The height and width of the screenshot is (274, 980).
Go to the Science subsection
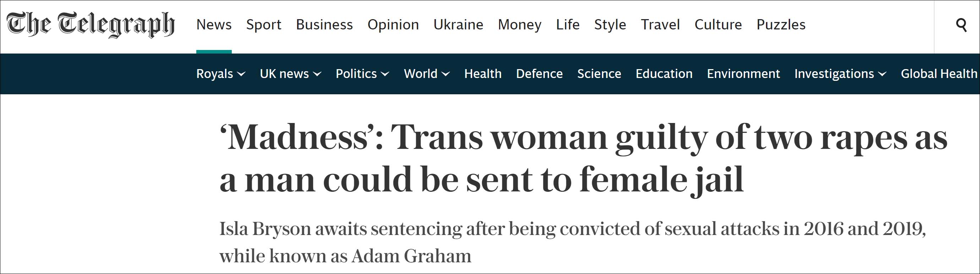(599, 74)
